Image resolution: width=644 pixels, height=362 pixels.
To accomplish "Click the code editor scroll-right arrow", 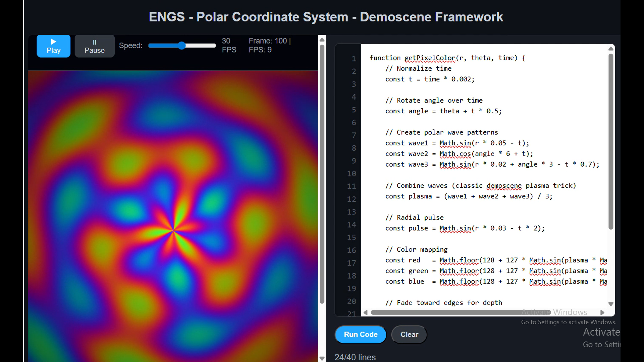I will coord(602,312).
